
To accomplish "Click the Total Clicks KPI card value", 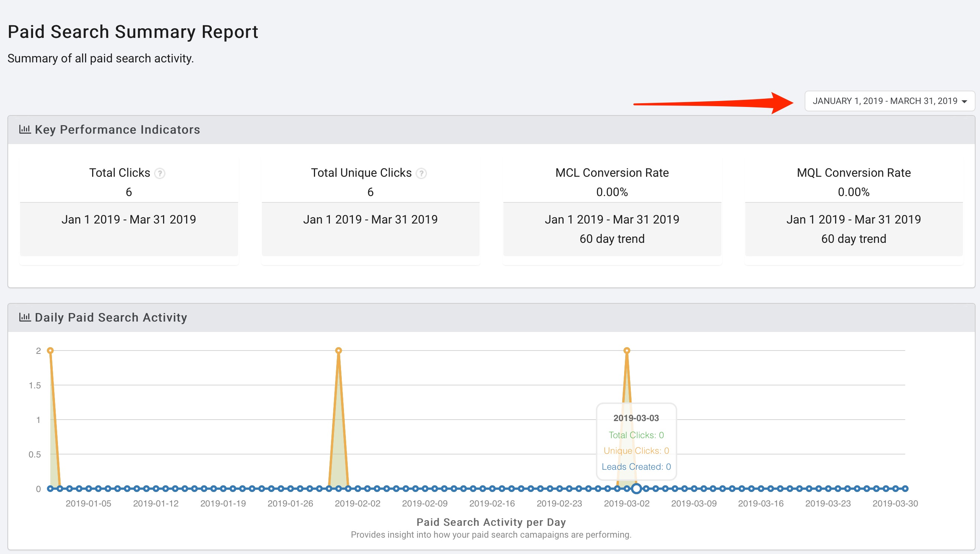I will pos(129,192).
